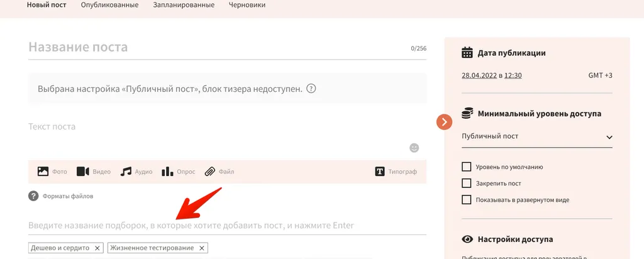
Task: Attach an audio track
Action: tap(126, 172)
